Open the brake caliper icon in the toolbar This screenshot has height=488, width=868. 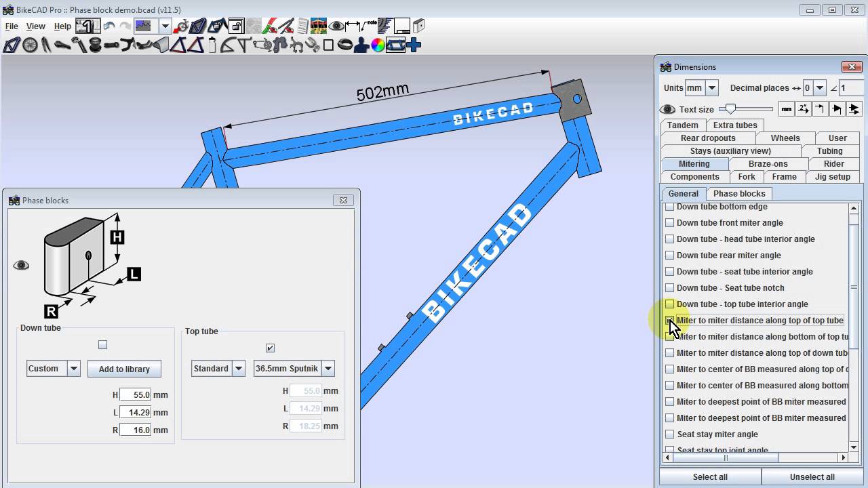tap(297, 45)
